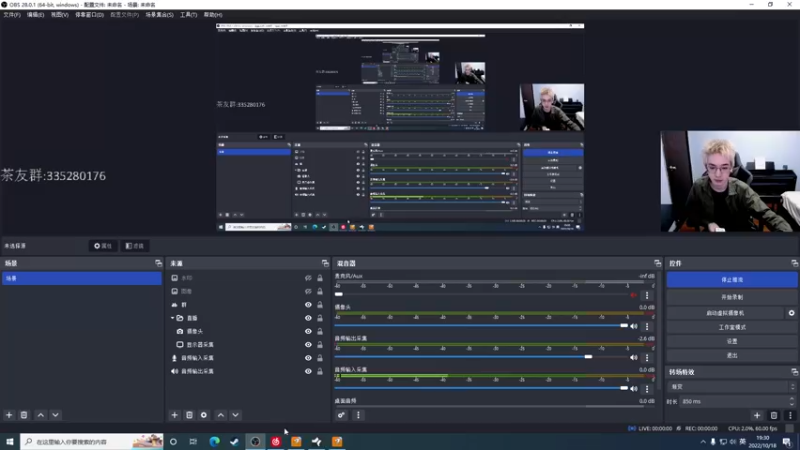Open transition properties three-dot menu
Viewport: 800px width, 450px height.
(x=790, y=415)
